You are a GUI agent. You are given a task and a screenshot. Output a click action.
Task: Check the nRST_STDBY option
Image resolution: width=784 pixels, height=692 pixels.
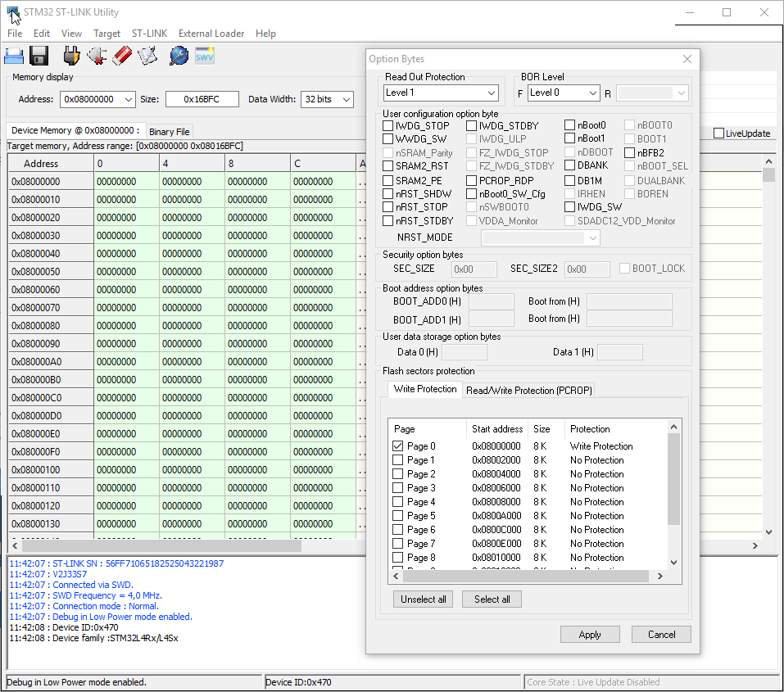(388, 220)
